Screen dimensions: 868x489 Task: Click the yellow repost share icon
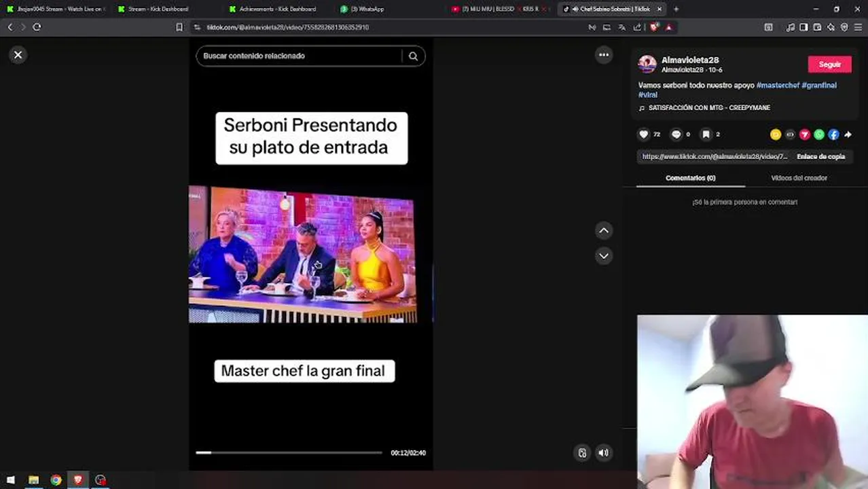(x=776, y=134)
